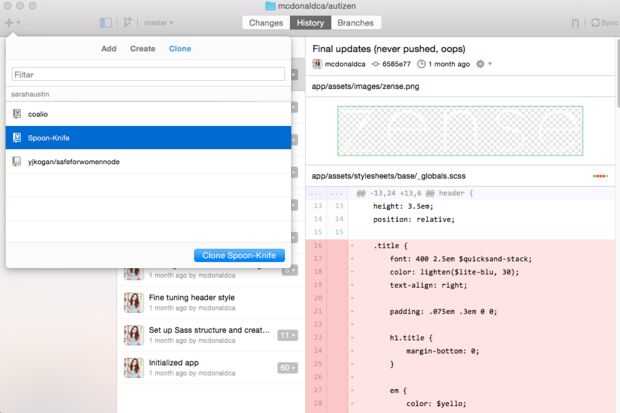Viewport: 620px width, 413px height.
Task: Focus the Filter repositories field
Action: [148, 74]
